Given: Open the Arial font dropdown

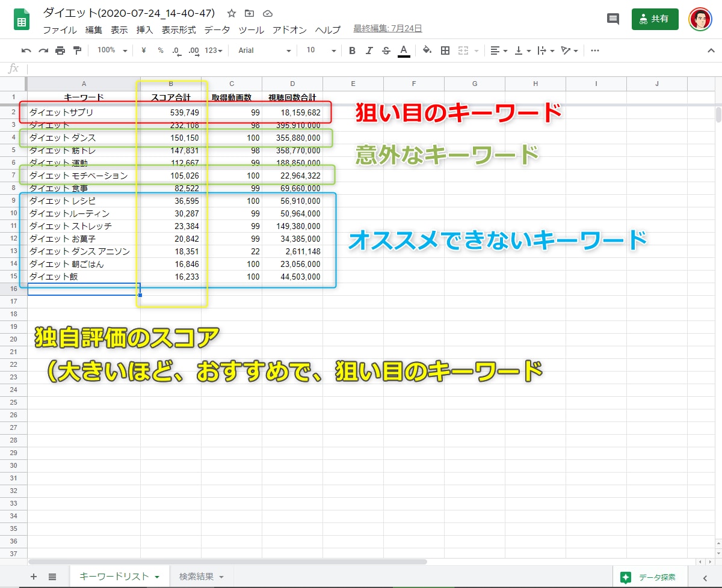Looking at the screenshot, I should pos(265,51).
